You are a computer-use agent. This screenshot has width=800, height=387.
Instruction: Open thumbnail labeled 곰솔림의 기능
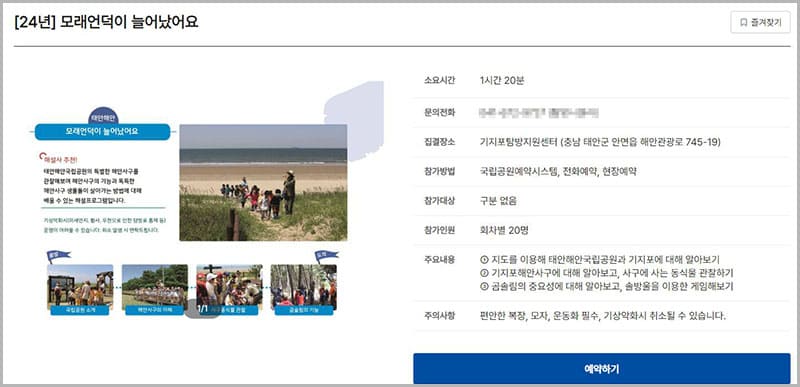tap(304, 290)
